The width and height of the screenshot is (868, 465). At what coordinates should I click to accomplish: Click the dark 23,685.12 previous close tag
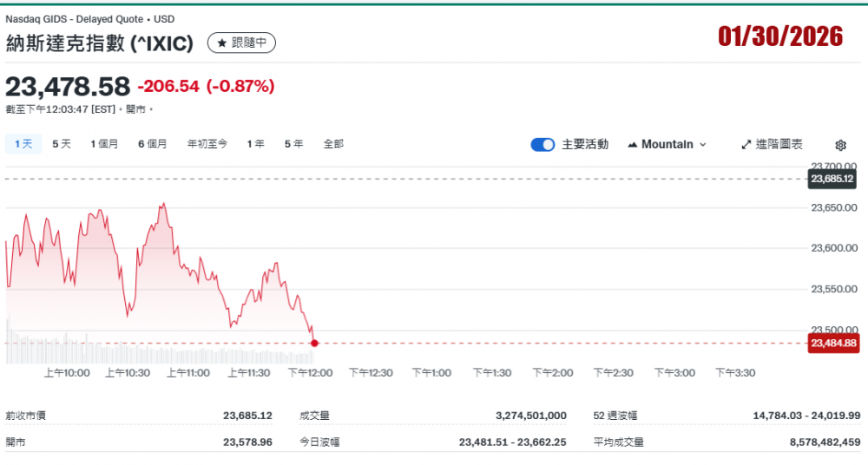[x=833, y=180]
